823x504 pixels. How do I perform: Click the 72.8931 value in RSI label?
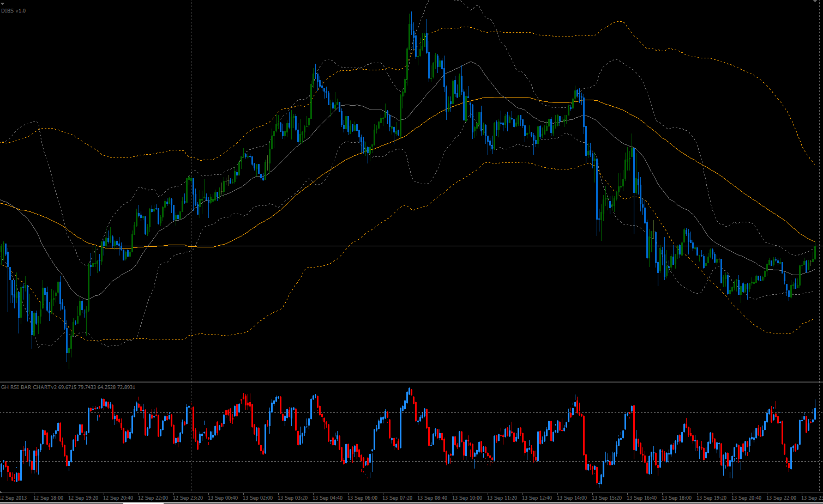[126, 387]
